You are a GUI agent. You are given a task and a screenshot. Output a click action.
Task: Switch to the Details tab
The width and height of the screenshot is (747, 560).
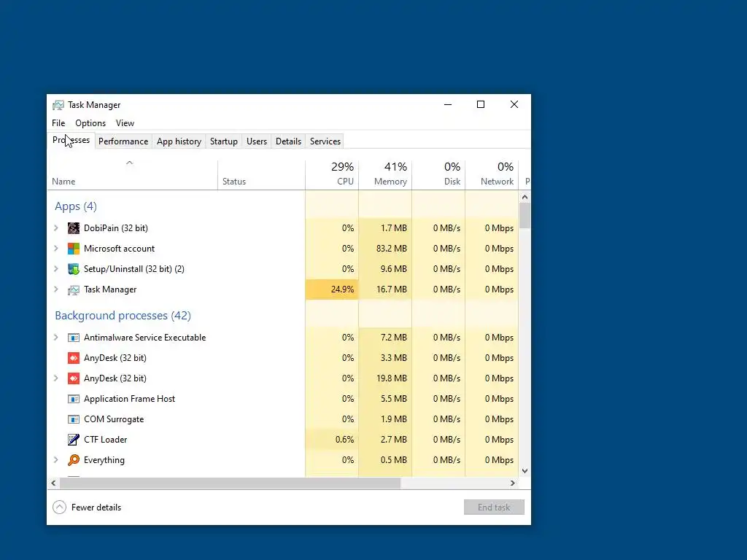(289, 141)
